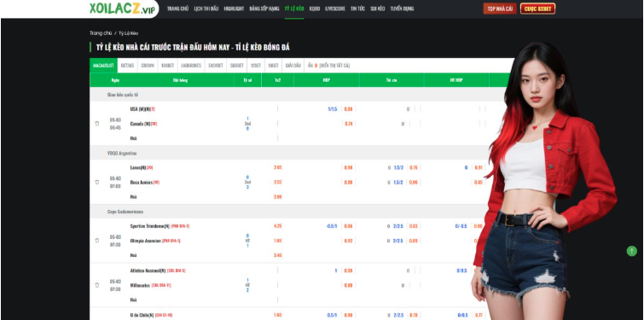644x320 pixels.
Task: Click the Hiển thị tất cả link
Action: point(334,66)
